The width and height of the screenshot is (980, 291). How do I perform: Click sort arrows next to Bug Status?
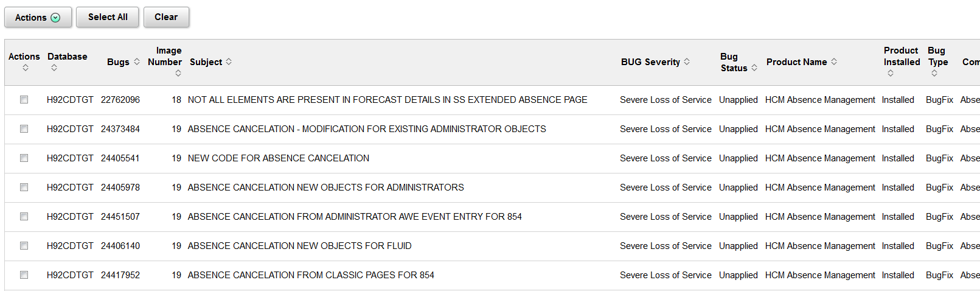point(754,68)
